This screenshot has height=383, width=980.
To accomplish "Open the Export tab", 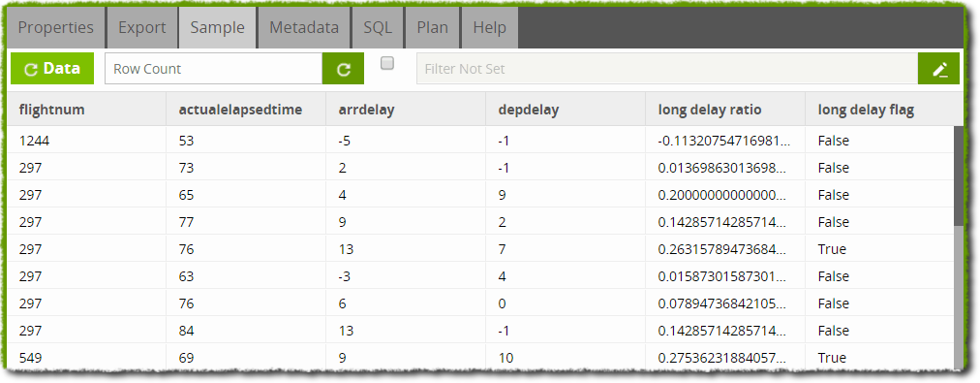I will click(142, 27).
